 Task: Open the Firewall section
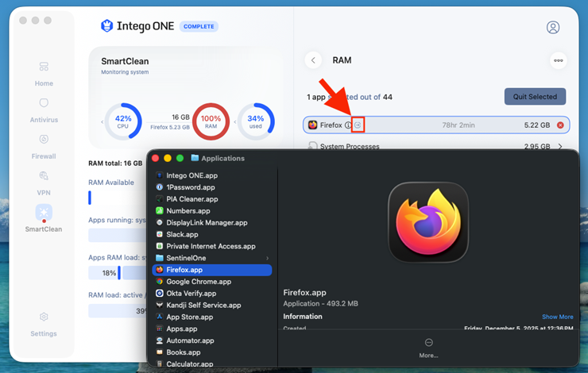(x=44, y=147)
